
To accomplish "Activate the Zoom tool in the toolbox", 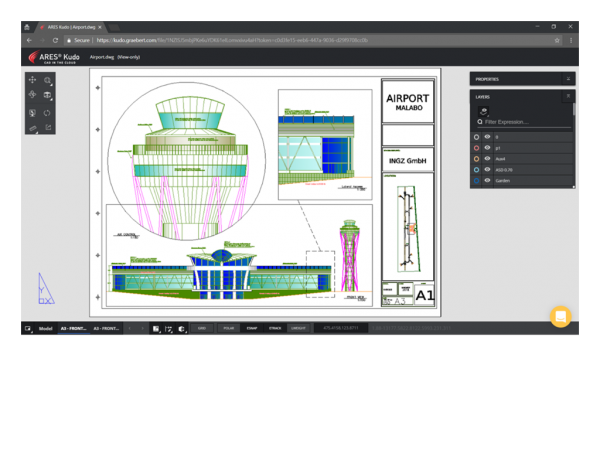I will point(47,80).
